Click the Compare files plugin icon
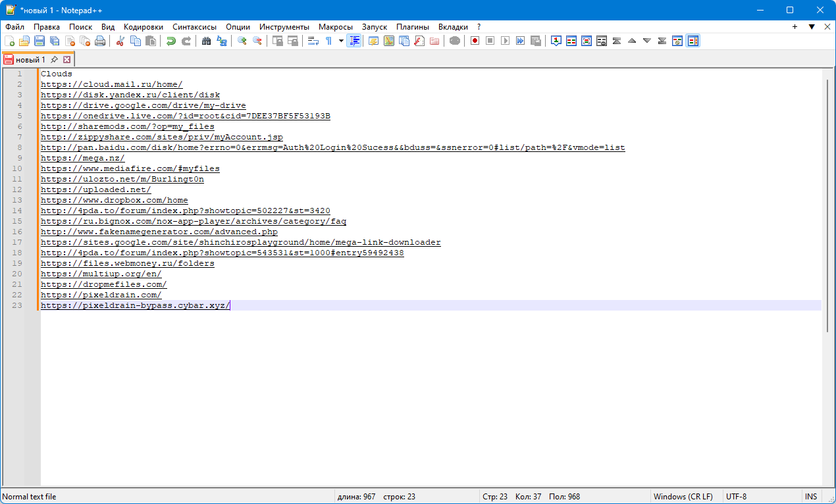Viewport: 836px width, 504px height. click(571, 41)
